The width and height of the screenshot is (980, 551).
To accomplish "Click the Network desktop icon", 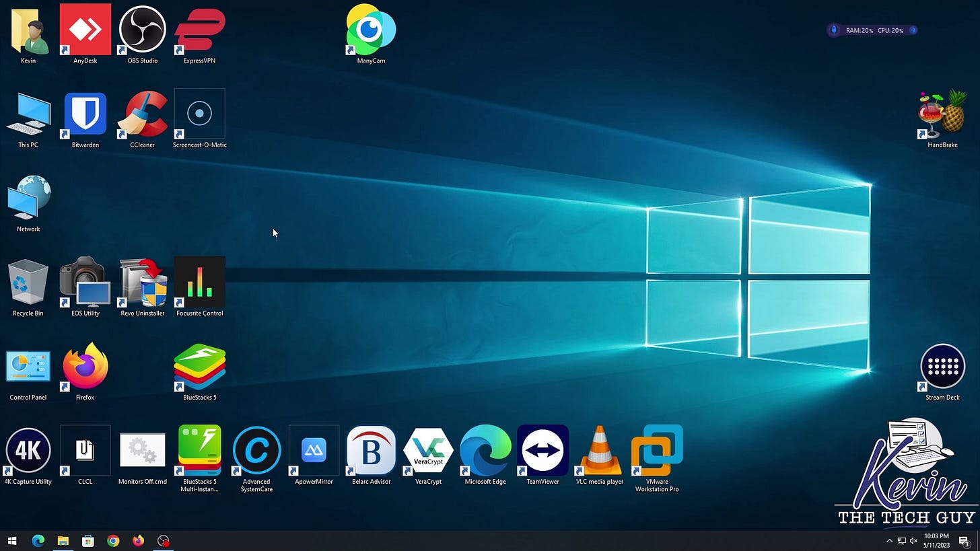I will coord(28,203).
